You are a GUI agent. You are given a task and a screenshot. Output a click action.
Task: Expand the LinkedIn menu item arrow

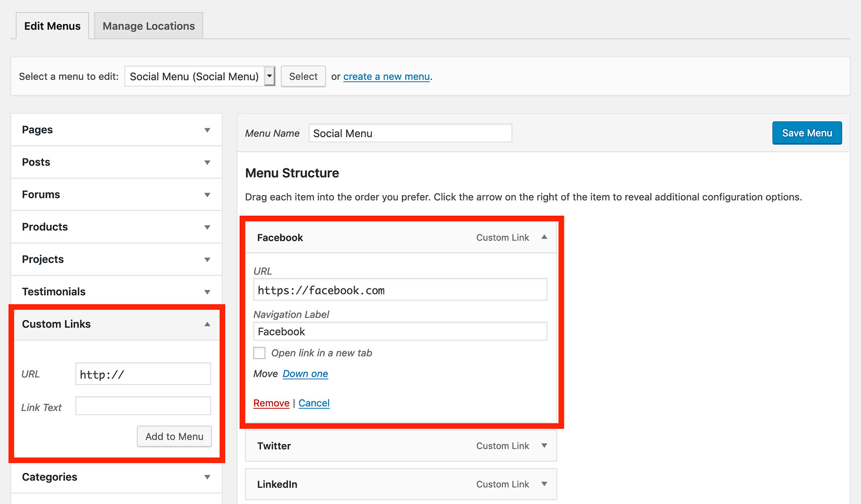(544, 484)
